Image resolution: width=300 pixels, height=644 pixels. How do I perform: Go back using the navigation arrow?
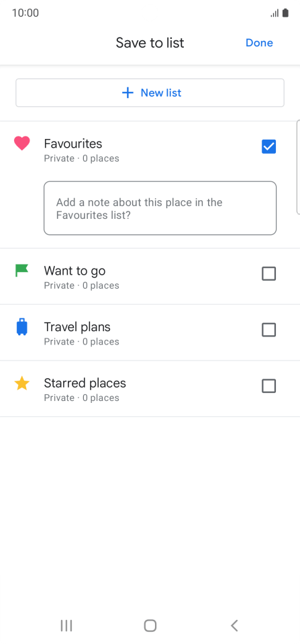point(234,625)
